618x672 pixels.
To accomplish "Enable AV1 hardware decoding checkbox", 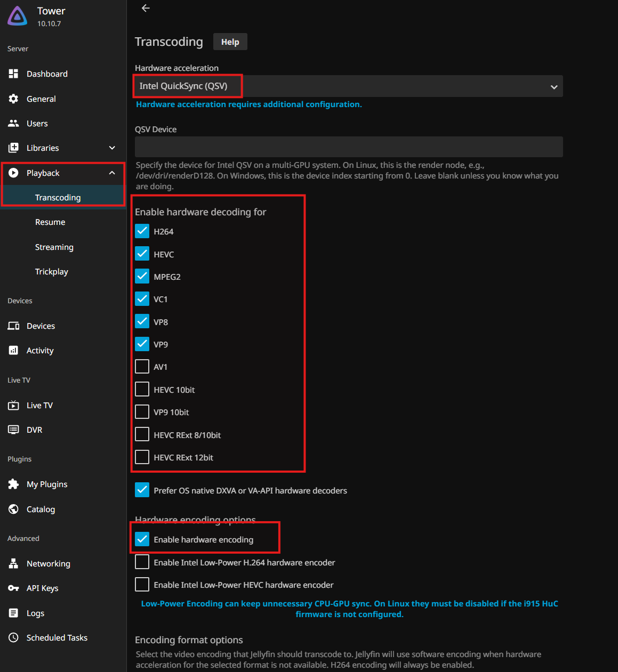I will click(x=142, y=367).
